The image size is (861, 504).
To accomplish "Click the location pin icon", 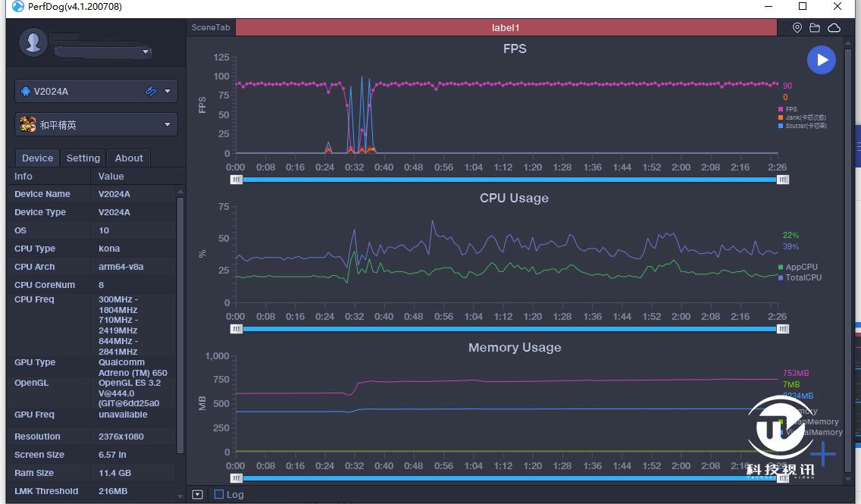I will click(797, 28).
